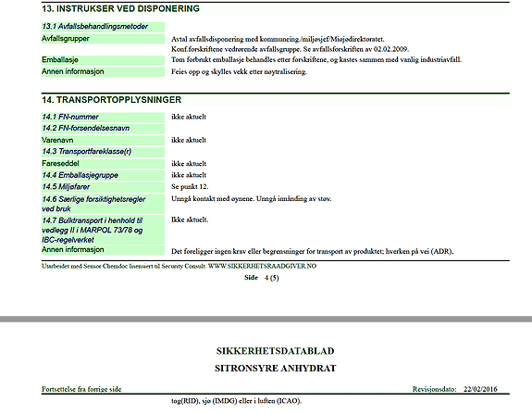Select the heading 13. INSTRUKSER VED DISPONERING

(120, 9)
